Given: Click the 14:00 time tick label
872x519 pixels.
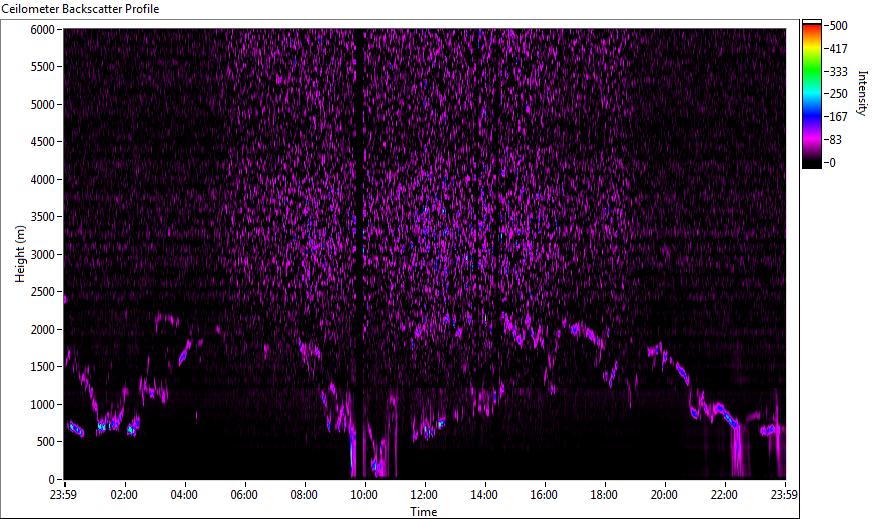Looking at the screenshot, I should pyautogui.click(x=484, y=495).
